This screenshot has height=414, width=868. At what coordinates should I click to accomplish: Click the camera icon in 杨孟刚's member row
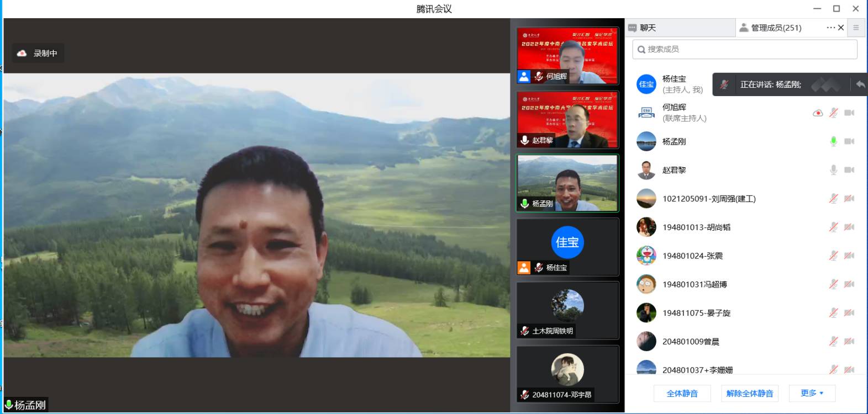pyautogui.click(x=849, y=141)
